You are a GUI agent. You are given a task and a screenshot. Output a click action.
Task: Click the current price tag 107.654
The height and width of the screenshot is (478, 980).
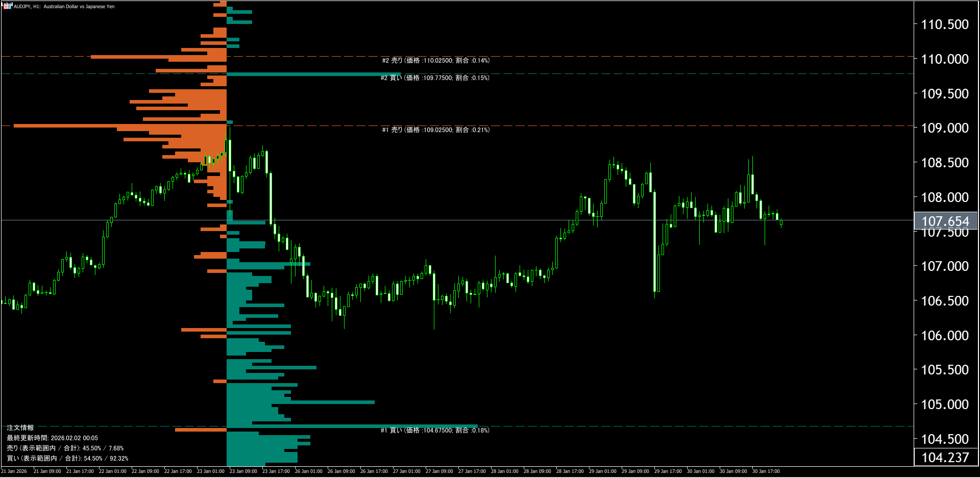(945, 221)
